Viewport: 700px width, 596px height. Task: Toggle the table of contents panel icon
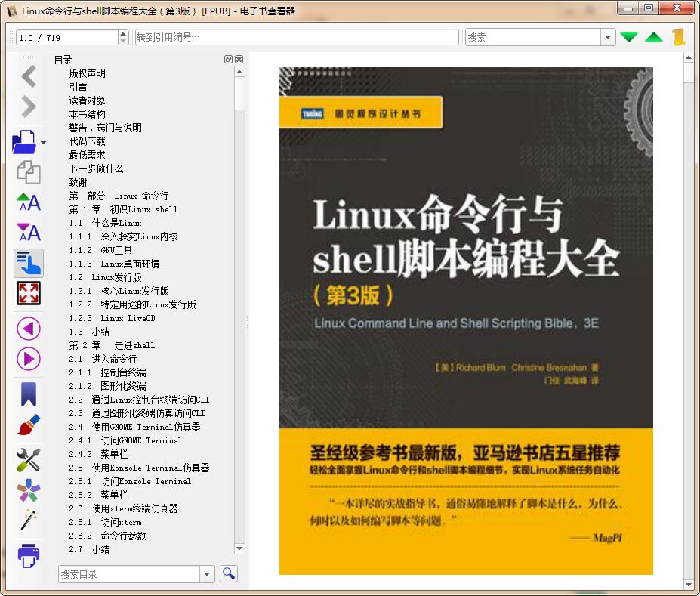tap(29, 263)
